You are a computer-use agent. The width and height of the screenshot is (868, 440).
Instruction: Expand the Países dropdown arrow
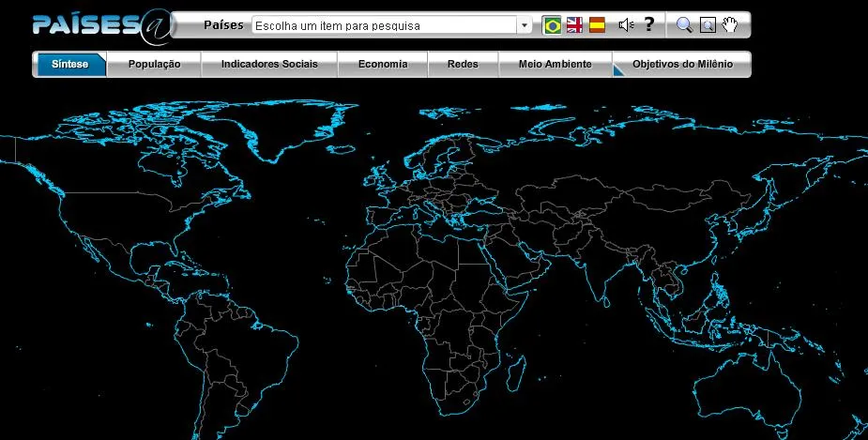tap(525, 26)
